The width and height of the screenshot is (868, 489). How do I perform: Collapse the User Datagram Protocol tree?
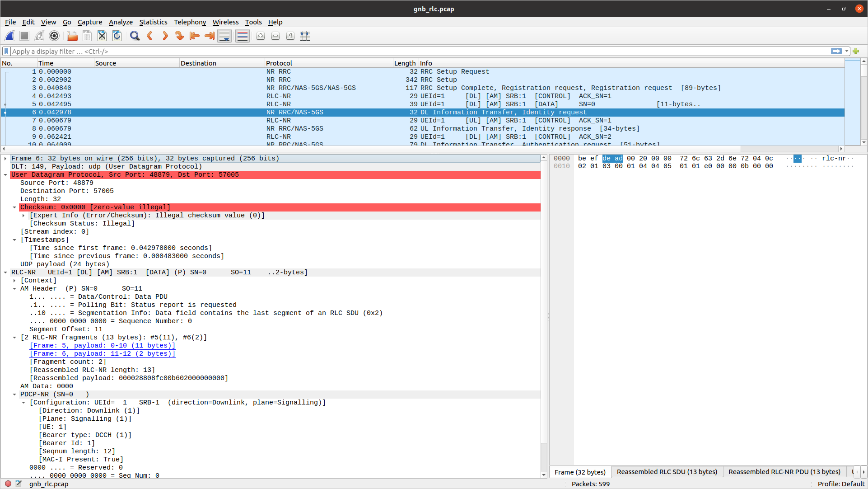coord(5,175)
